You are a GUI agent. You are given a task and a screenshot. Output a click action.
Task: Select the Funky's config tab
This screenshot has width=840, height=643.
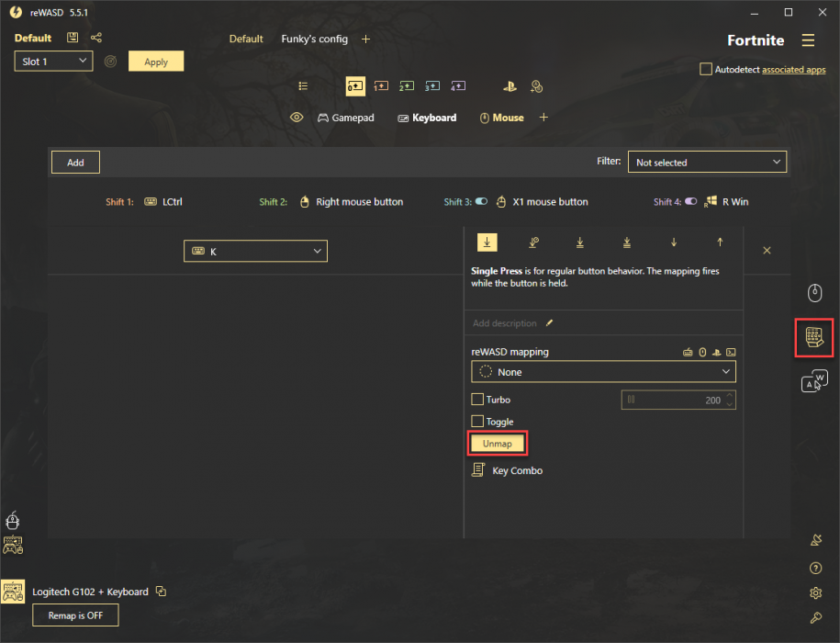pos(314,39)
